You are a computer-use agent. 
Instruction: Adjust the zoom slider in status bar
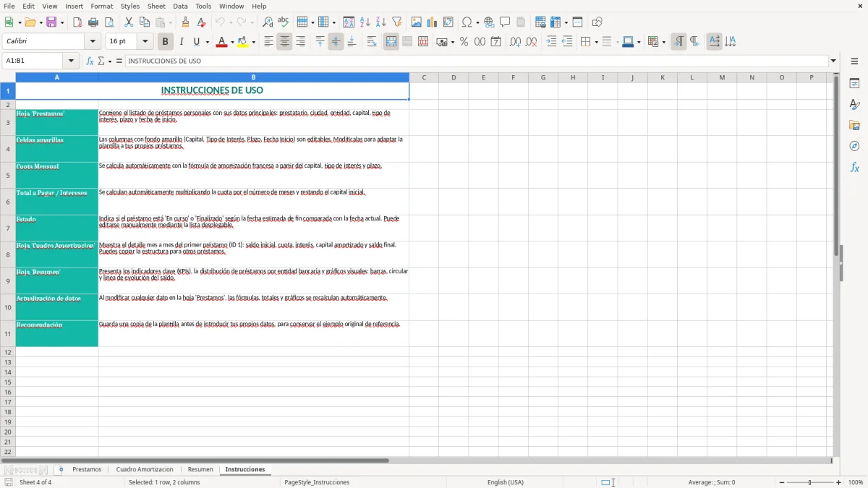point(809,482)
